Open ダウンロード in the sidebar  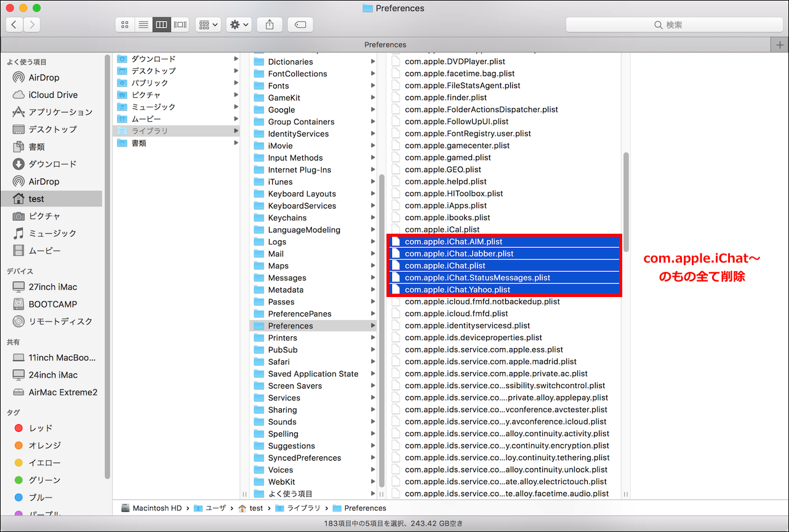click(x=52, y=164)
